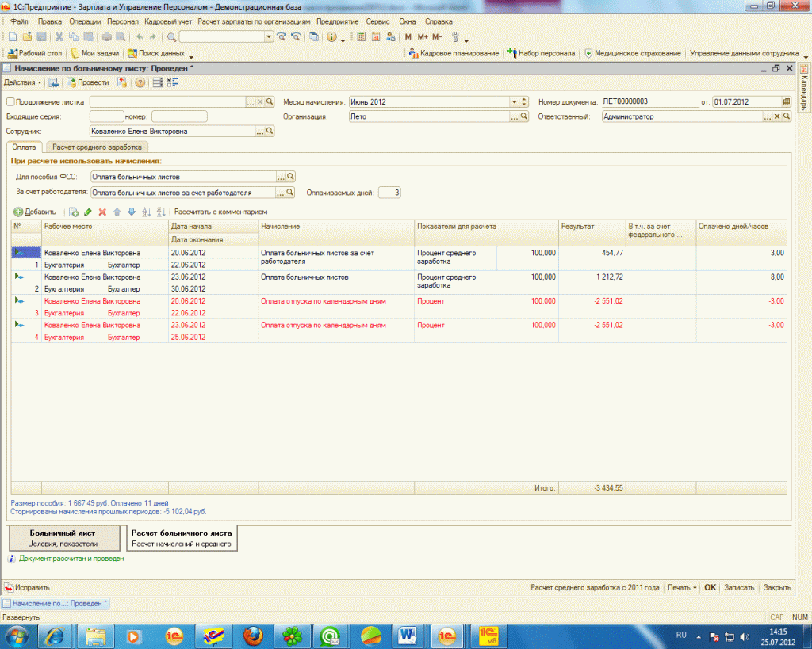Screen dimensions: 812x649
Task: Open Firefox from the Windows taskbar
Action: [x=252, y=635]
